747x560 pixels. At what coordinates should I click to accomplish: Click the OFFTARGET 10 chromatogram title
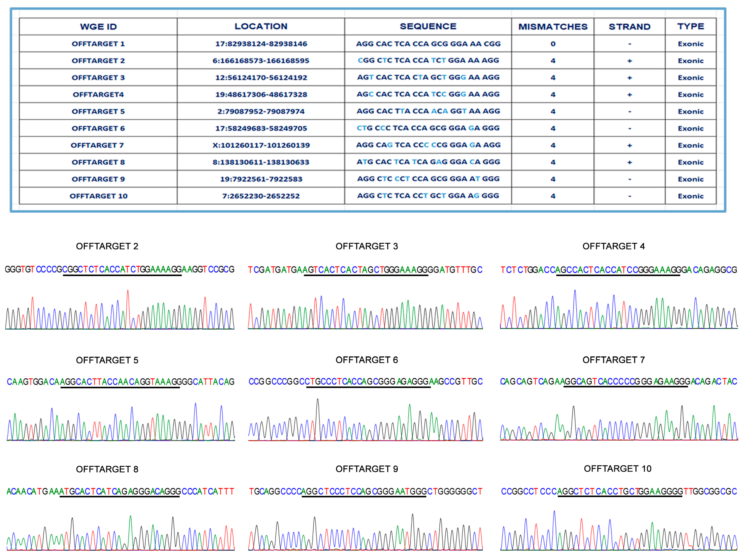tap(617, 469)
